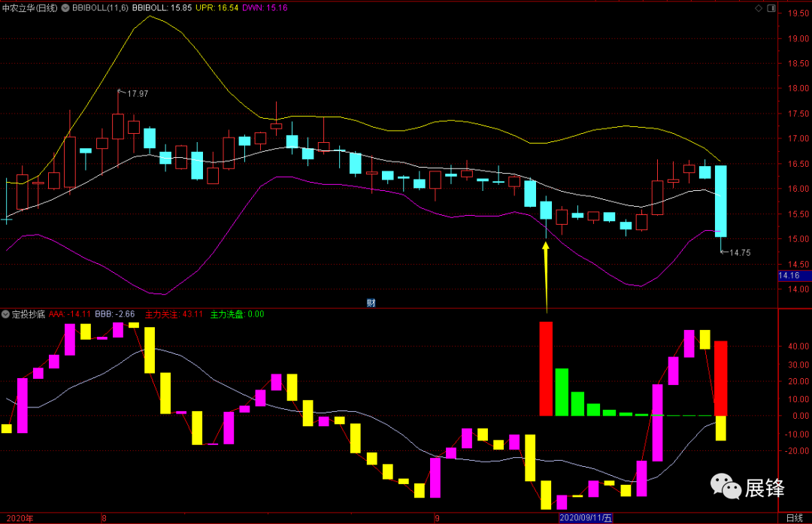812x524 pixels.
Task: Click the 定投抄底 indicator name
Action: click(x=29, y=314)
